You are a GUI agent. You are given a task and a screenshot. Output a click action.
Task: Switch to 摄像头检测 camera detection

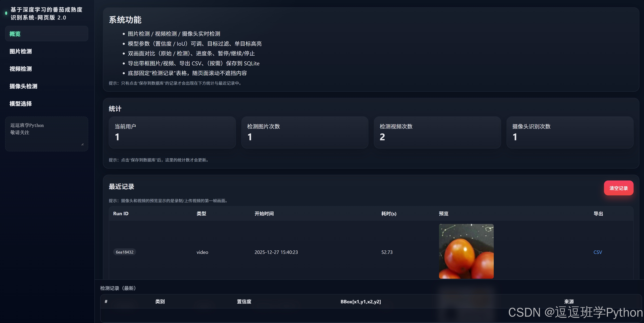click(x=23, y=86)
